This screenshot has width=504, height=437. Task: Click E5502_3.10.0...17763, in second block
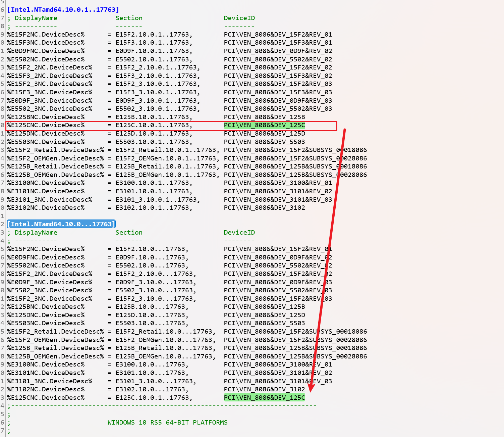(156, 290)
